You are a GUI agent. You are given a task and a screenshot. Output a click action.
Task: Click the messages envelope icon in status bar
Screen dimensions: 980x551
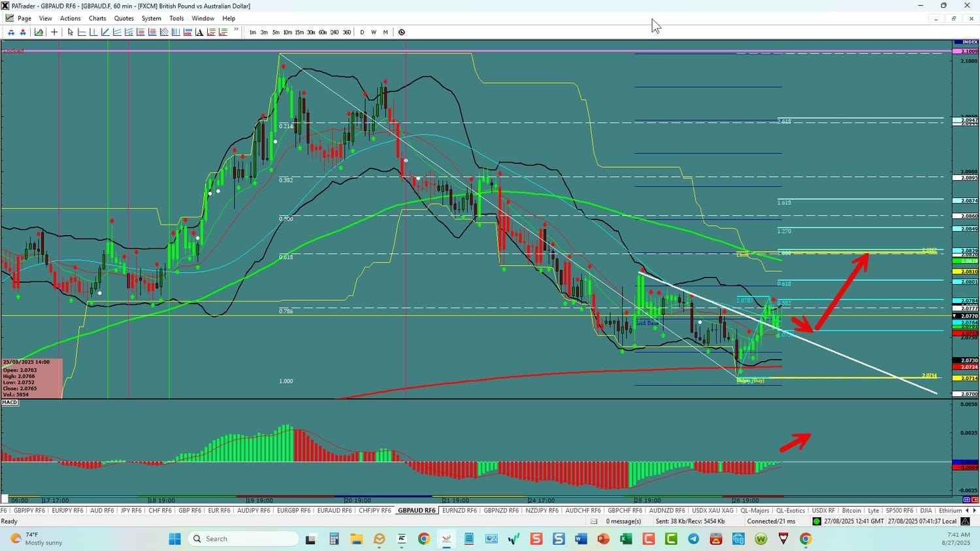pyautogui.click(x=594, y=521)
